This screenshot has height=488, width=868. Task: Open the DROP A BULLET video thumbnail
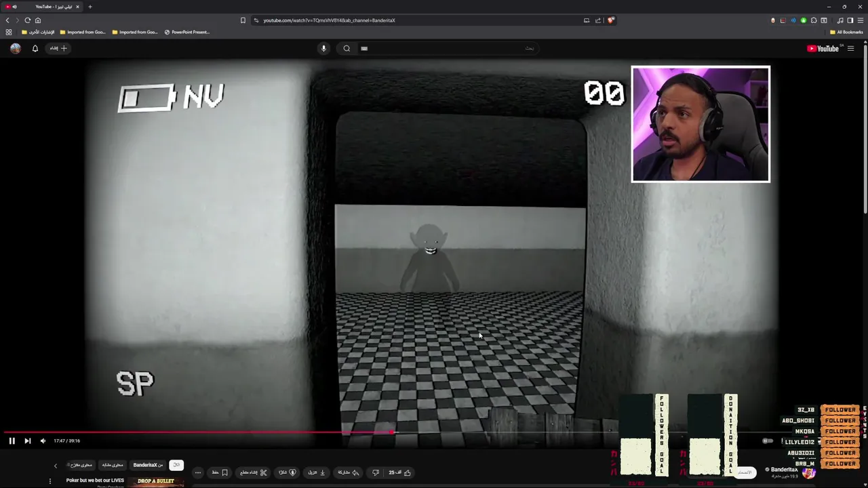156,481
